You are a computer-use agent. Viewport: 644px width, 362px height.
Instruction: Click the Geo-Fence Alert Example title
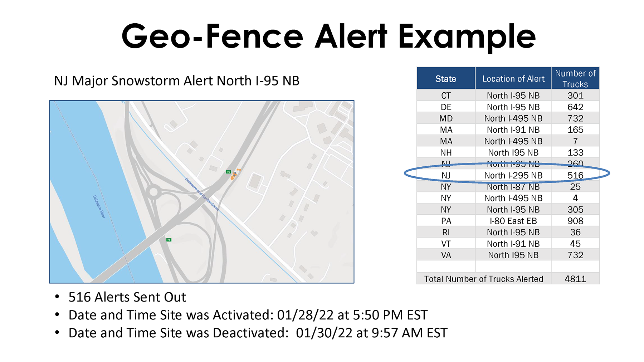[328, 36]
